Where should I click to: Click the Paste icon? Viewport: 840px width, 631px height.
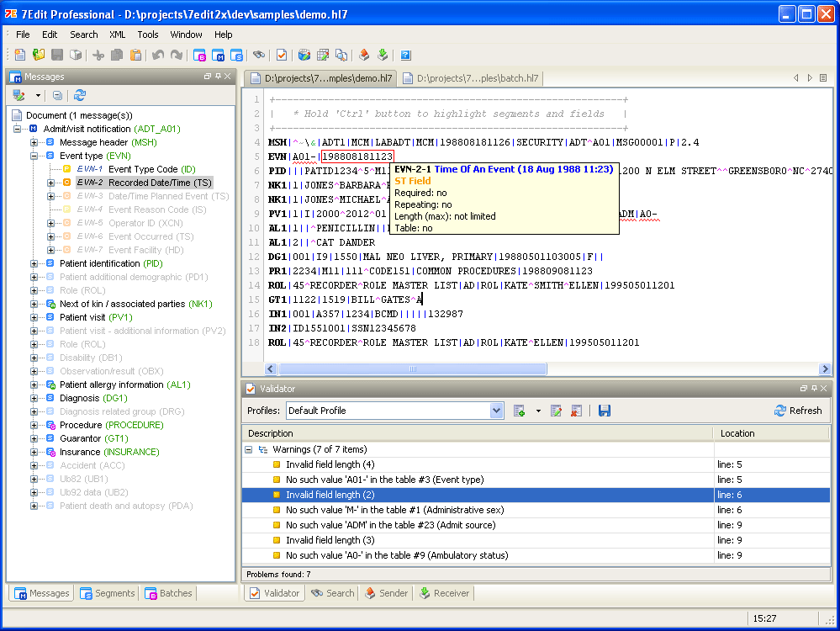tap(135, 54)
